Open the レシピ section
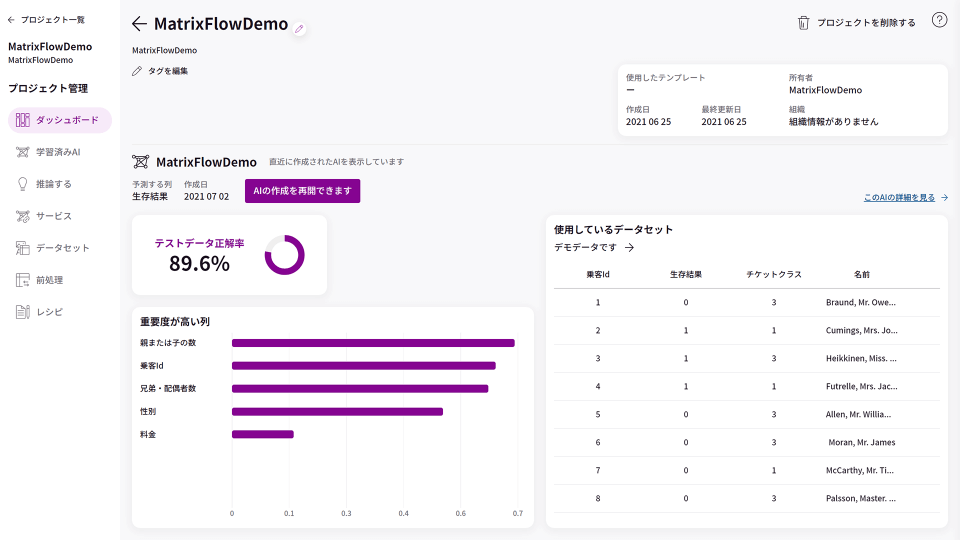Image resolution: width=960 pixels, height=540 pixels. click(60, 312)
